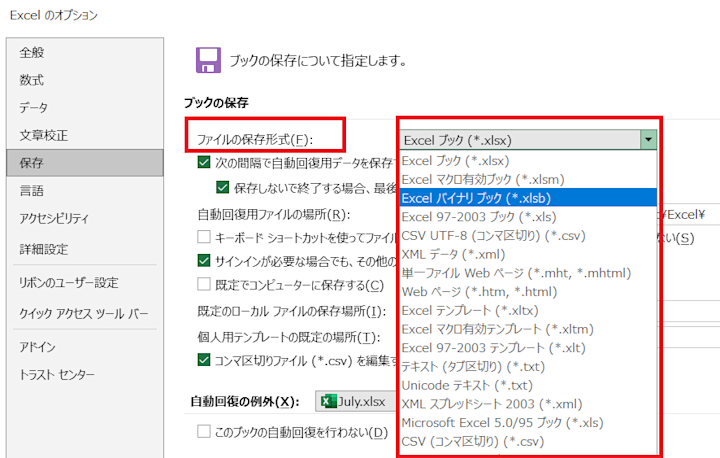Open the 全般 category in sidebar

click(84, 52)
